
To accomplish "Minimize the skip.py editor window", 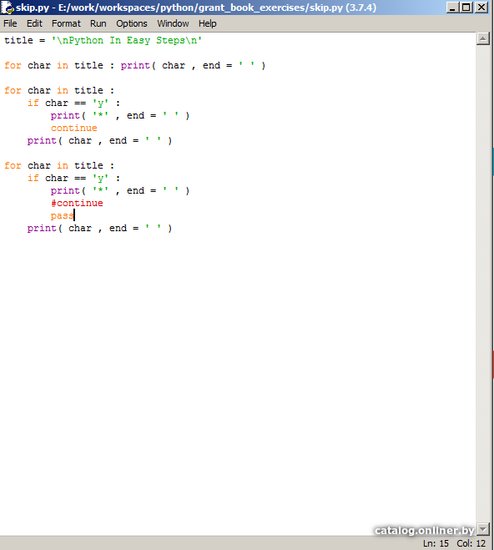I will click(x=453, y=7).
